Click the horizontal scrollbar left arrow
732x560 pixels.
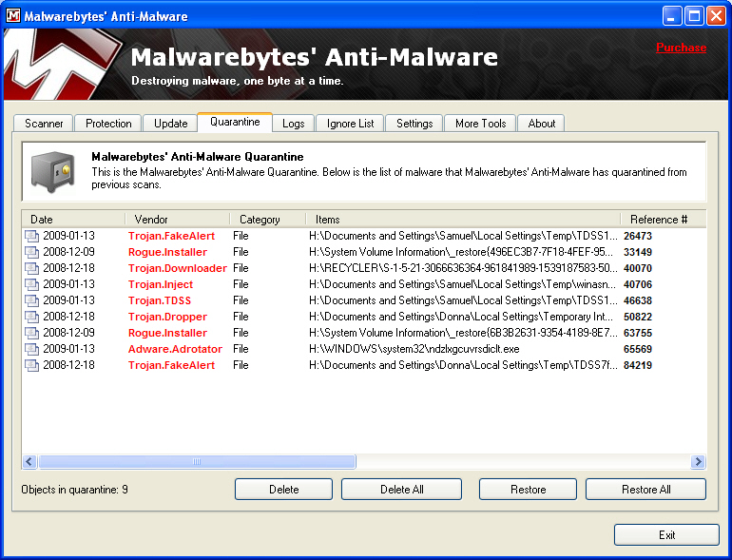[29, 461]
